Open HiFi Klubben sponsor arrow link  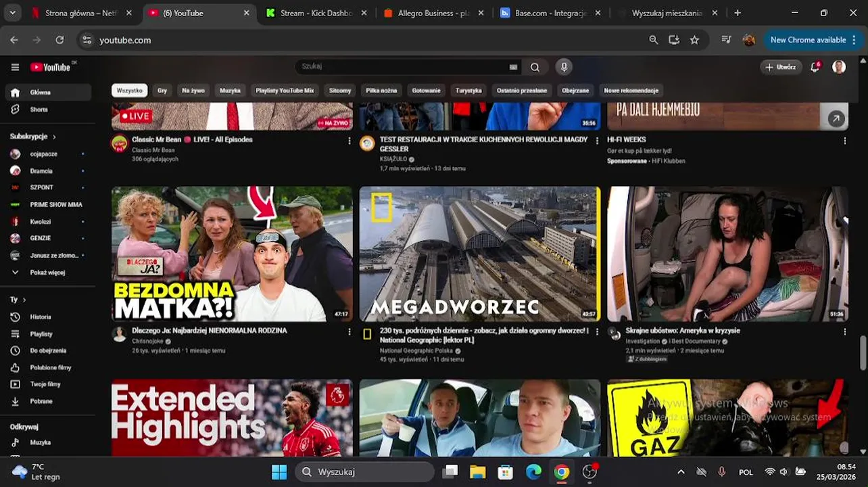coord(836,119)
